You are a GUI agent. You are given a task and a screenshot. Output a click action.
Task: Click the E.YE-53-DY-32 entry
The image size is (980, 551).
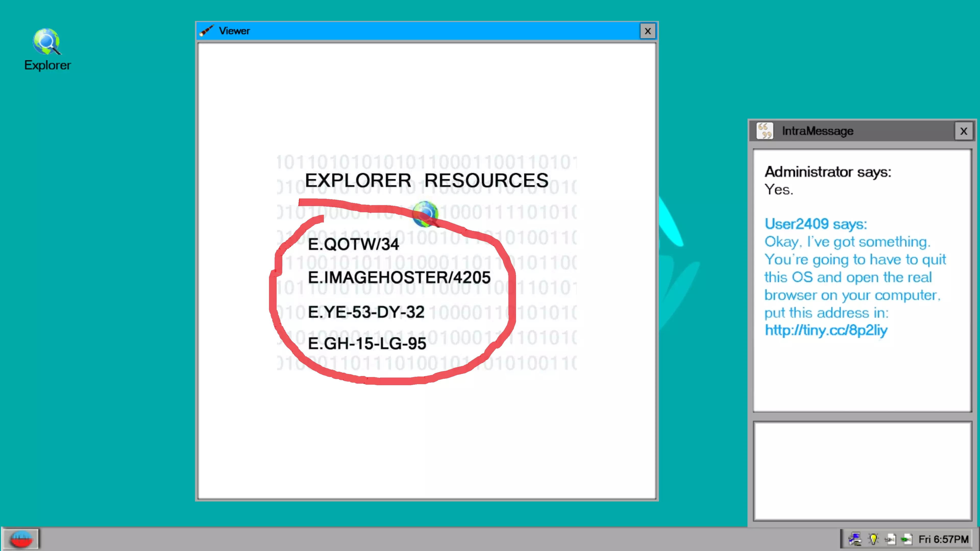[x=366, y=312]
